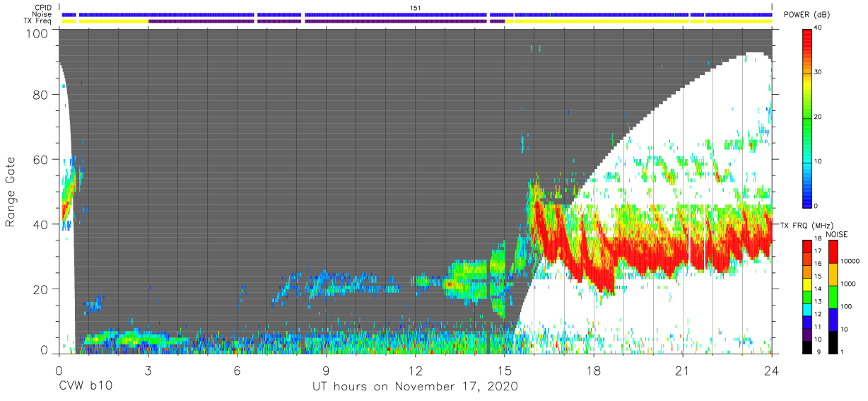Viewport: 868px width, 401px height.
Task: Click the 100 tick on noise scale
Action: [x=847, y=306]
